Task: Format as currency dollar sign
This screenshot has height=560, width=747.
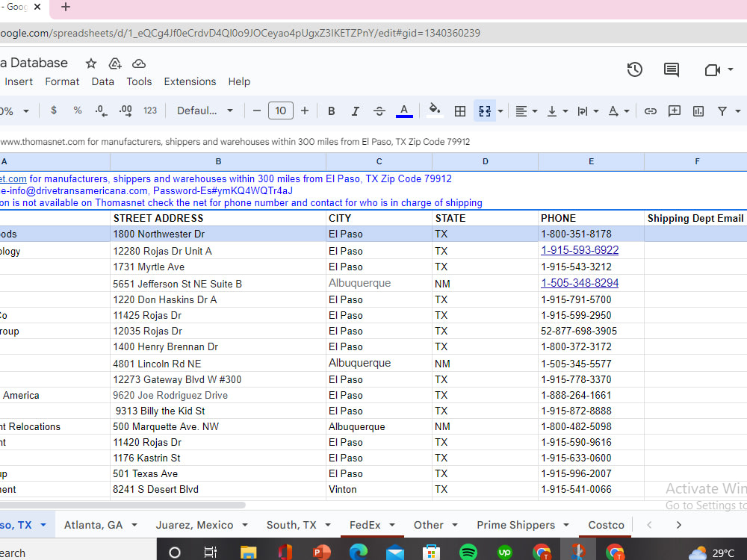Action: (x=54, y=111)
